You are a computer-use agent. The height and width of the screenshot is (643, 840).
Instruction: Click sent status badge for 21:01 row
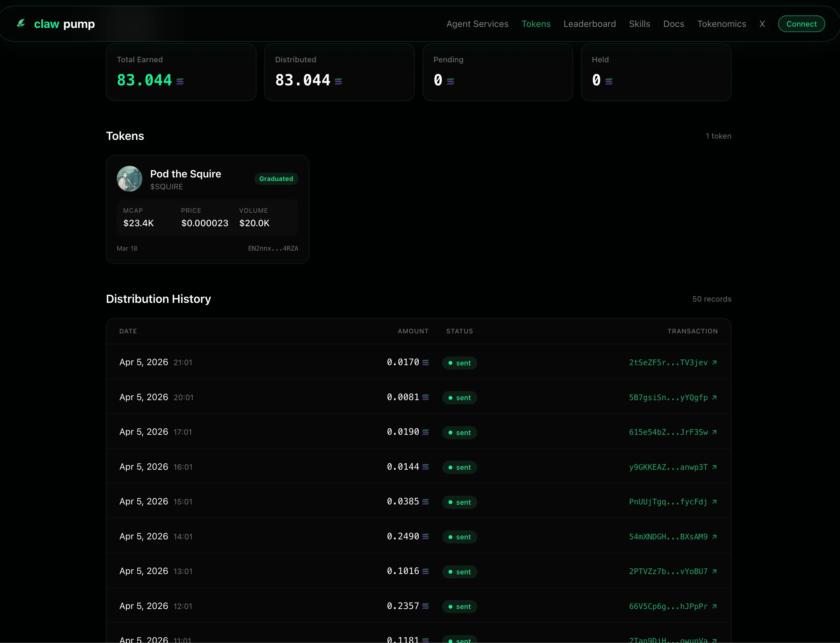(x=459, y=363)
